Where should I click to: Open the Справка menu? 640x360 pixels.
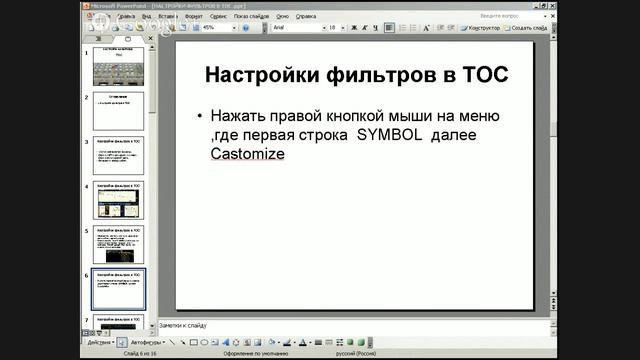coord(306,16)
